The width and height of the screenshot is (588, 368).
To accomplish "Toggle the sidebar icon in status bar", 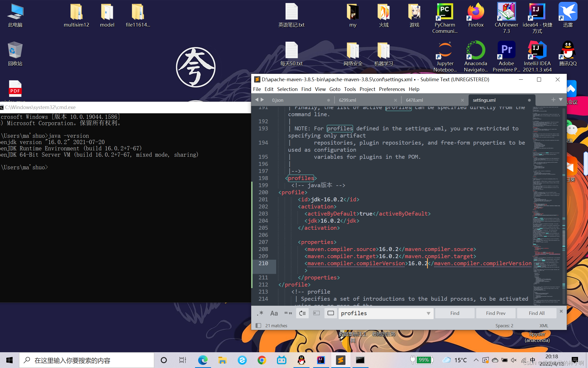I will pos(258,326).
